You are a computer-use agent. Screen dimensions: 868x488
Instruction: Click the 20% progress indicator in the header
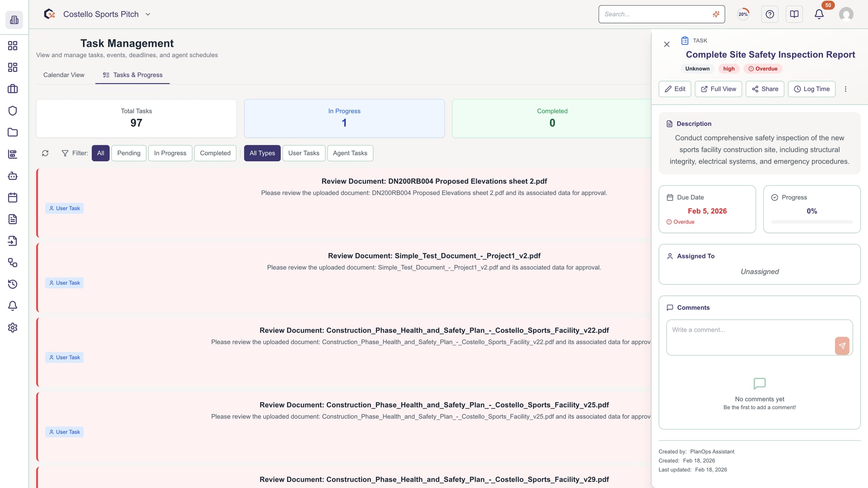point(743,14)
